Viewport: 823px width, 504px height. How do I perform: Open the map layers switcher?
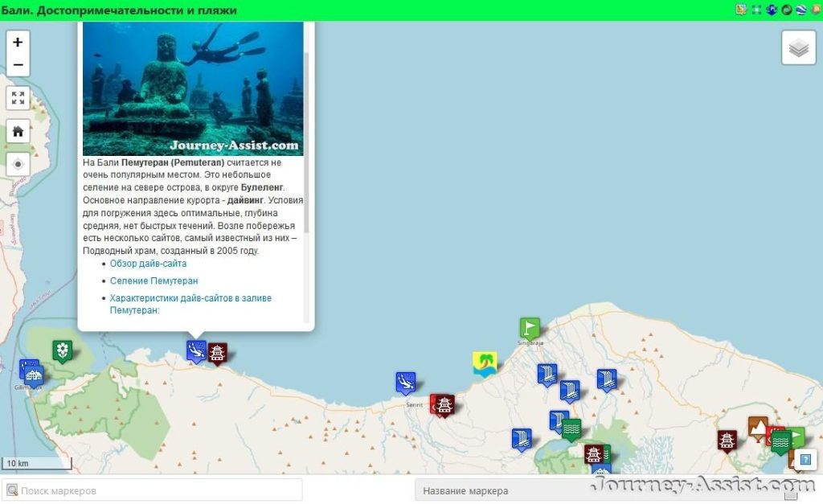tap(798, 47)
